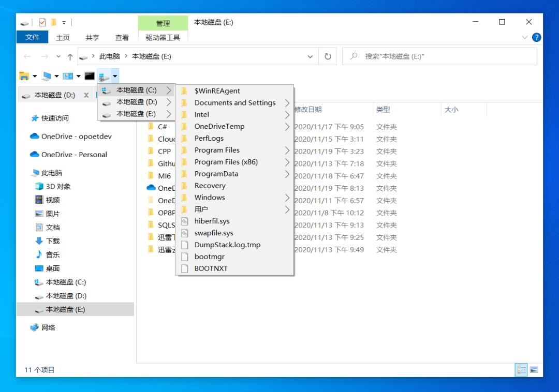
Task: Open the address bar history dropdown chevron
Action: 310,56
